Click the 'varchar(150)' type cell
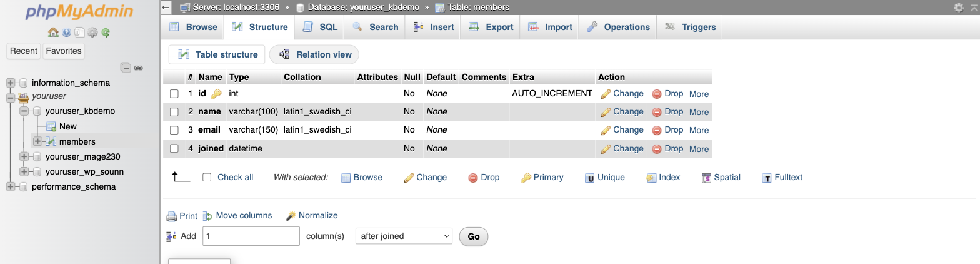Viewport: 980px width, 264px height. [254, 130]
